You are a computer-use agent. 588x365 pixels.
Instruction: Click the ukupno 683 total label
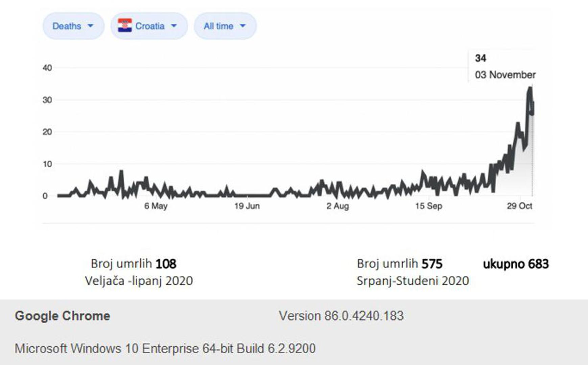tap(516, 264)
